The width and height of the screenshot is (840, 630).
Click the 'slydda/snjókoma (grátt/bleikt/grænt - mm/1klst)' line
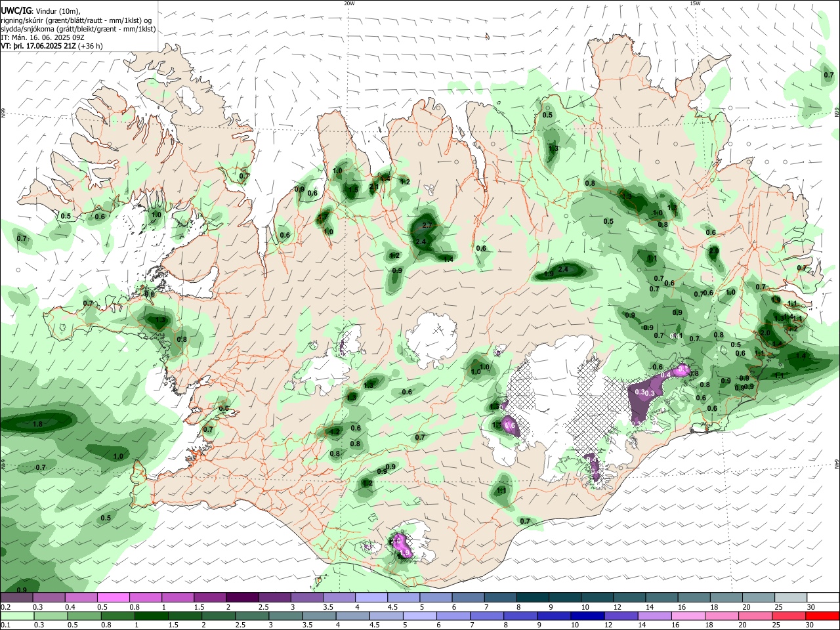click(78, 29)
